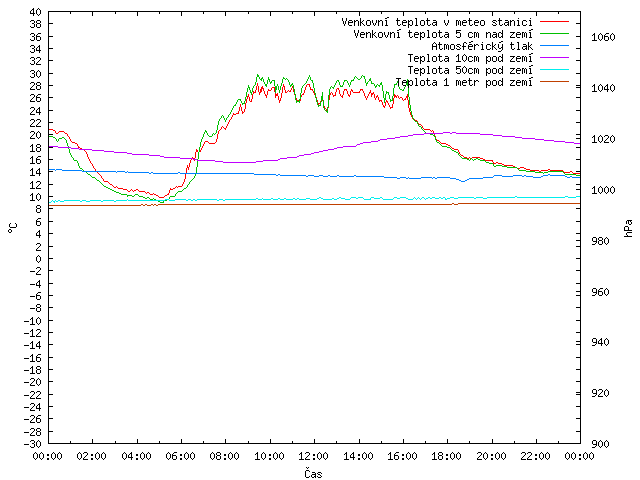Click pressure tick '940'
Screen dimensions: 640x480
pyautogui.click(x=600, y=342)
